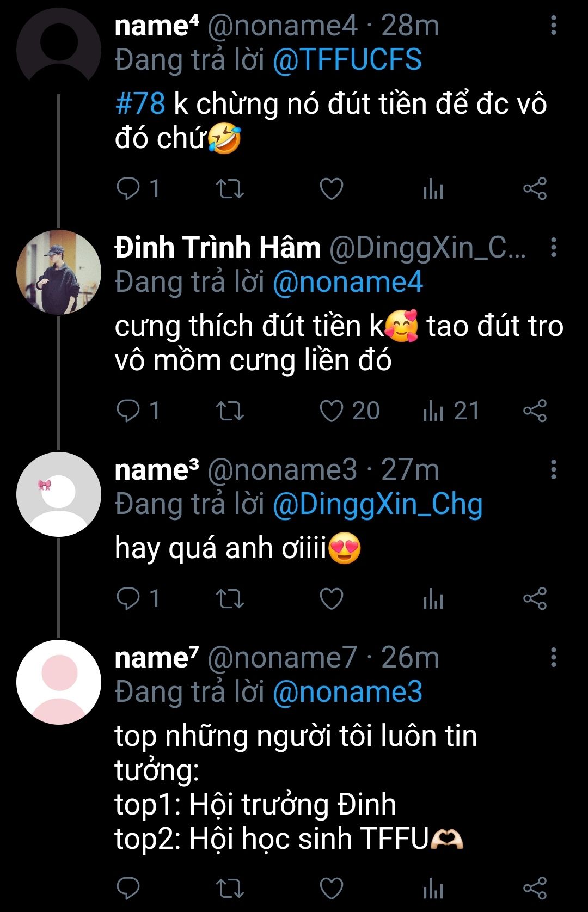The width and height of the screenshot is (588, 912).
Task: Share name⁴'s tweet
Action: (535, 189)
